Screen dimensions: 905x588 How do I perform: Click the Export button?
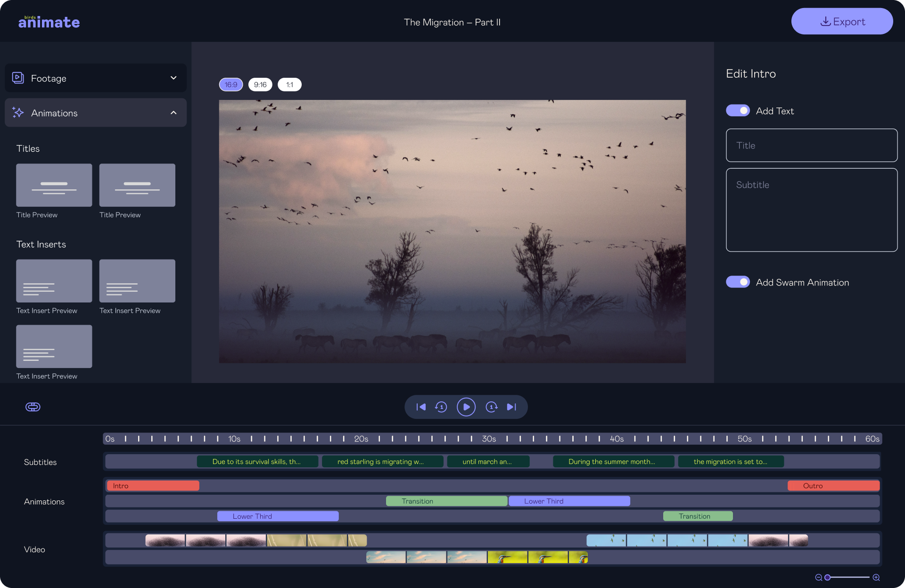(842, 22)
